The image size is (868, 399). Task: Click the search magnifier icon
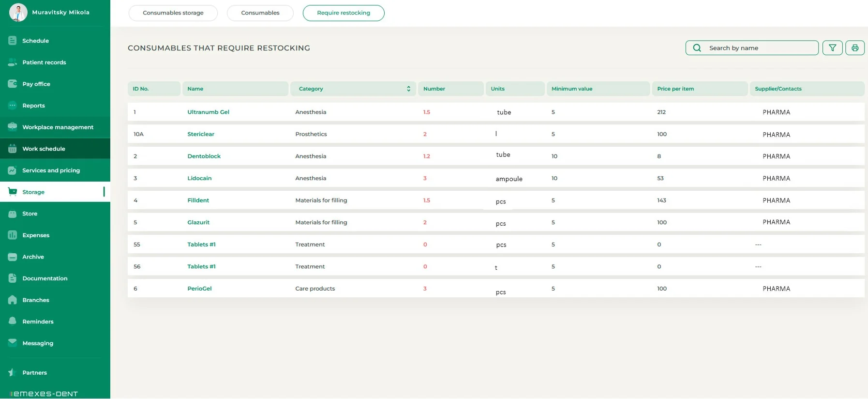(697, 48)
